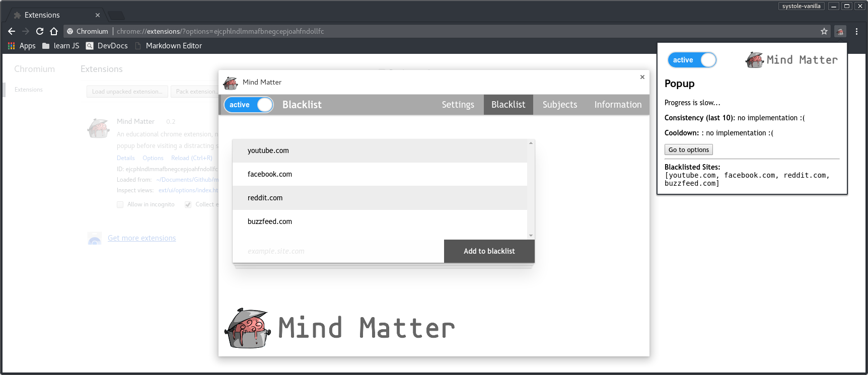Select buzzfeed.com in the blacklist
Image resolution: width=868 pixels, height=375 pixels.
pyautogui.click(x=380, y=221)
